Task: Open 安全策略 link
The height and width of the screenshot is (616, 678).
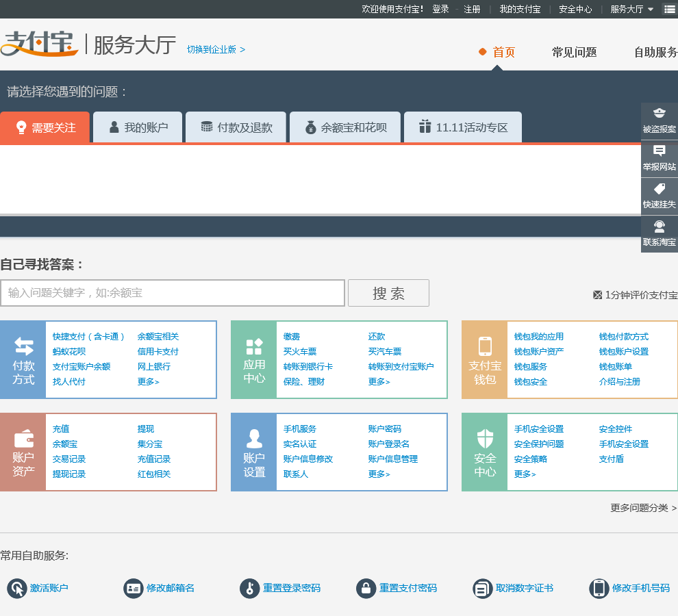Action: [531, 459]
